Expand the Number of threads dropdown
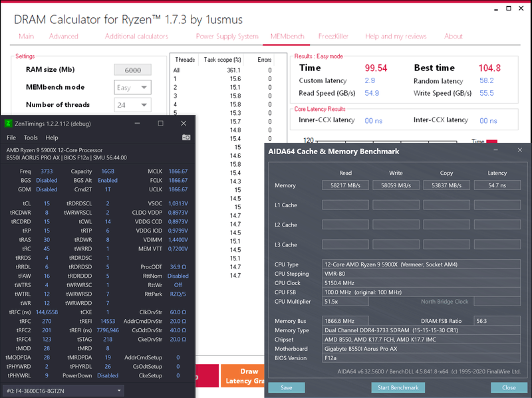Viewport: 532px width, 398px height. 132,105
